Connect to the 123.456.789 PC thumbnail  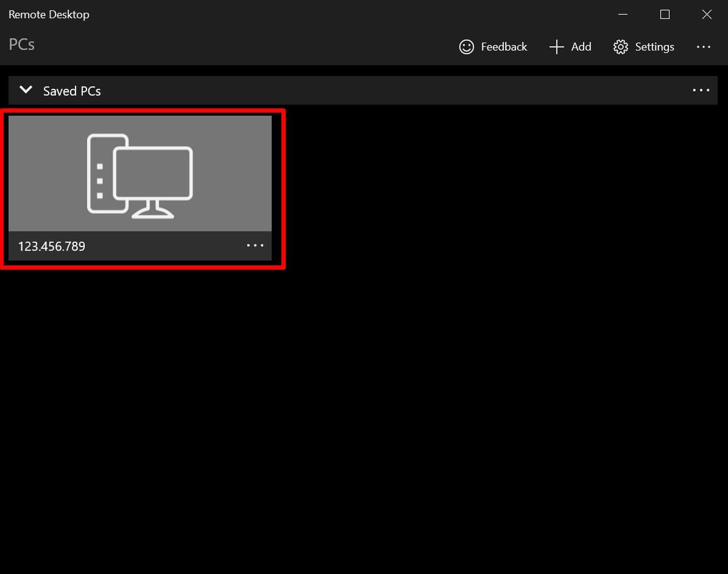tap(140, 173)
